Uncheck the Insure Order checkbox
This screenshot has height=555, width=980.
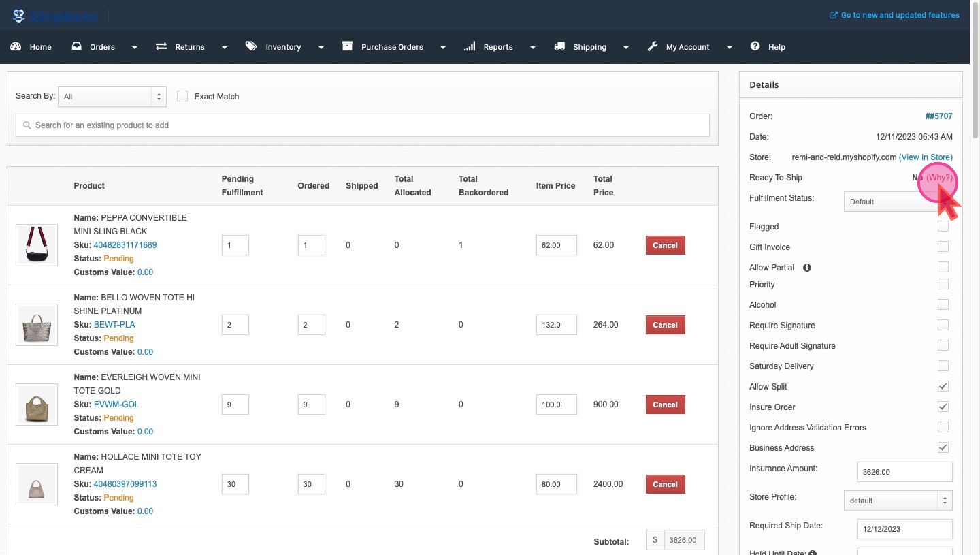943,407
